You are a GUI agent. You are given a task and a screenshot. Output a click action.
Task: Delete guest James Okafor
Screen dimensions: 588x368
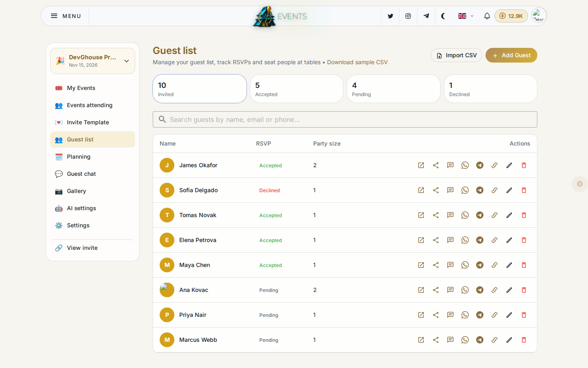(x=524, y=165)
